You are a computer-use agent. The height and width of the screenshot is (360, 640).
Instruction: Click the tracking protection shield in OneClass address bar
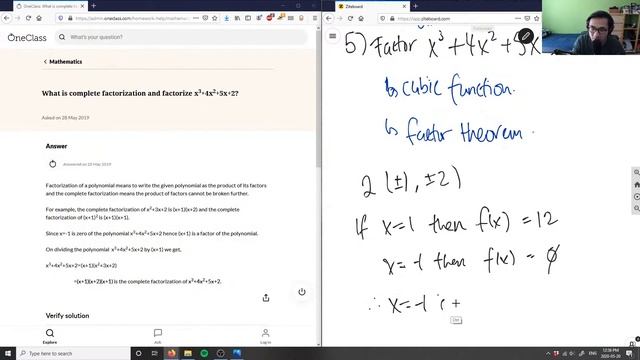click(61, 18)
